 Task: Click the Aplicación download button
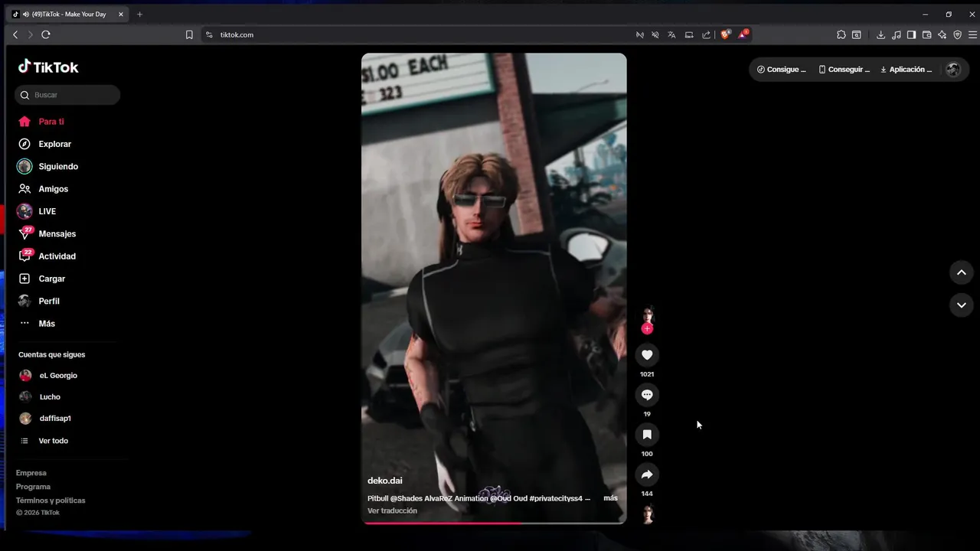tap(906, 70)
